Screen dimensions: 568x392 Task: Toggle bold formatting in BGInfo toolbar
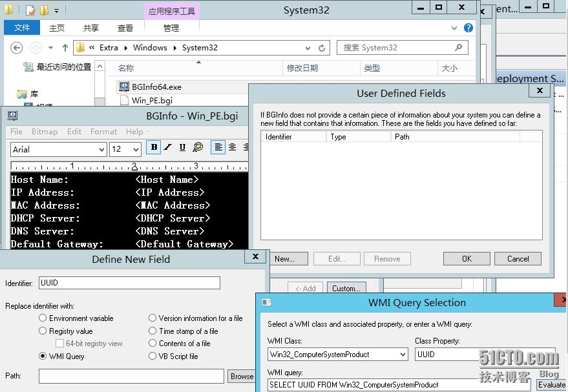point(154,147)
